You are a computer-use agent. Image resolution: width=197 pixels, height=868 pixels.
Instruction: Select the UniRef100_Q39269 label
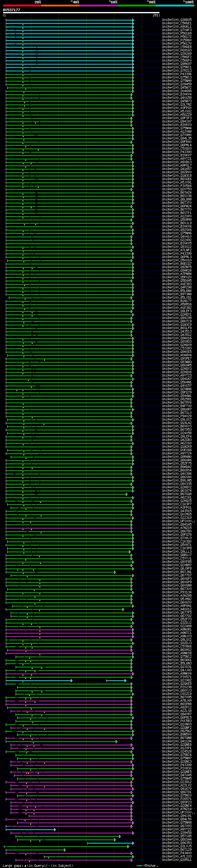click(177, 54)
